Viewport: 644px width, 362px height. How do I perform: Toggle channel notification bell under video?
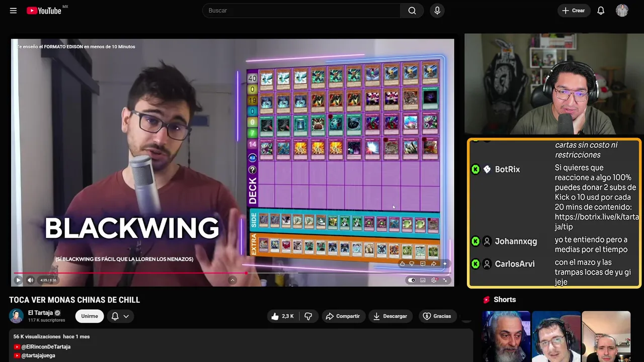pyautogui.click(x=115, y=316)
